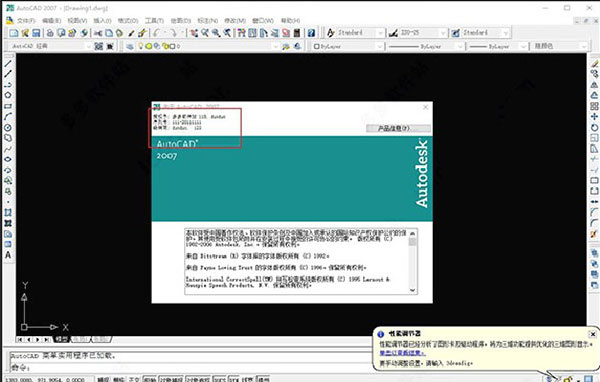Image resolution: width=600 pixels, height=382 pixels.
Task: Click the DesignCenter icon
Action: [x=253, y=33]
